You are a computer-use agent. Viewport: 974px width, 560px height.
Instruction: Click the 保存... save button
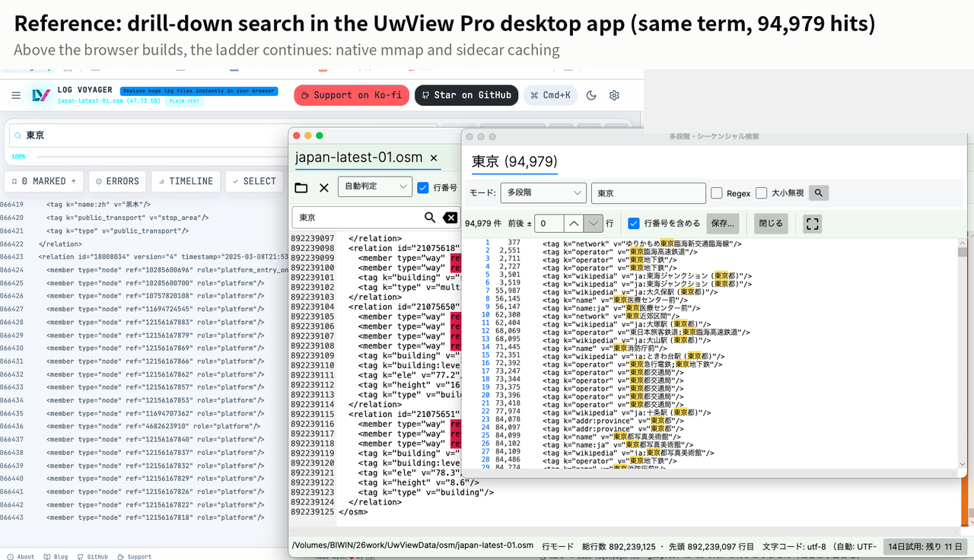click(723, 224)
